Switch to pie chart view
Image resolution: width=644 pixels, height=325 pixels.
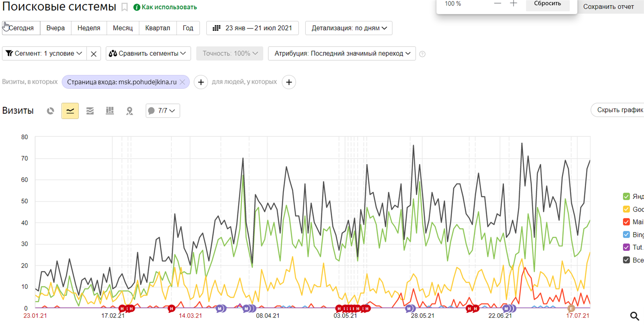[51, 111]
